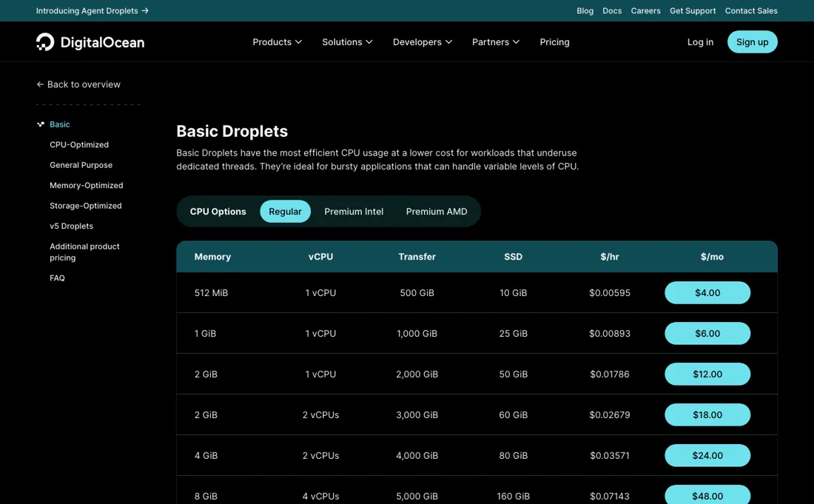Select Basic in the sidebar
Viewport: 814px width, 504px height.
60,124
